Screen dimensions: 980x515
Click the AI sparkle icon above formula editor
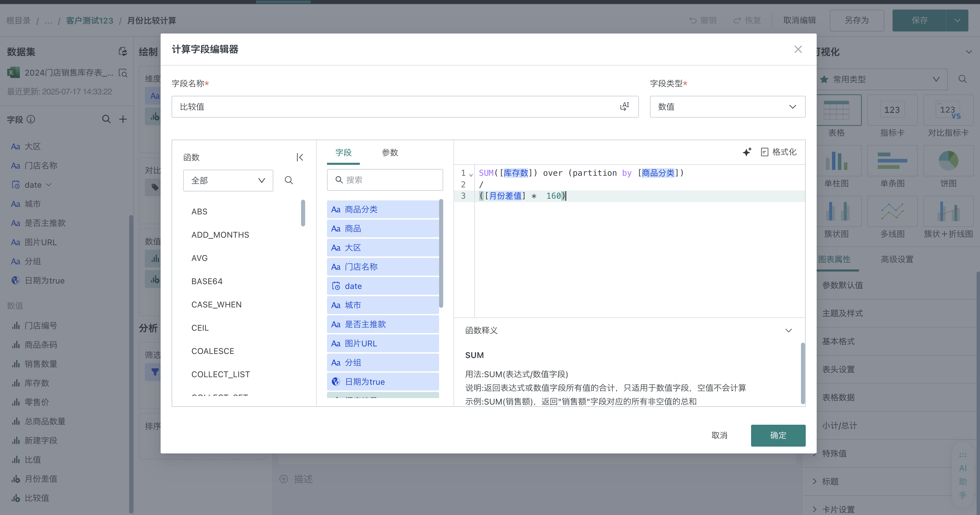point(747,151)
